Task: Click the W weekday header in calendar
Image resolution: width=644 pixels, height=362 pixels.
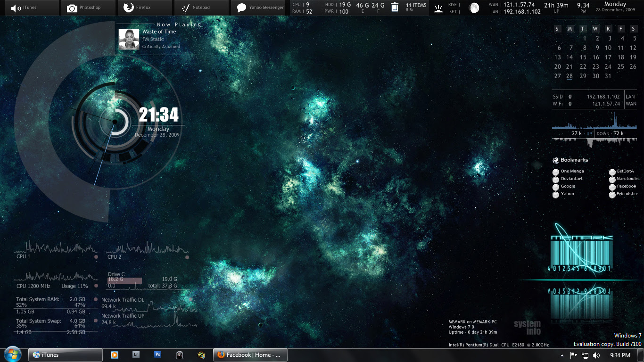Action: click(596, 29)
